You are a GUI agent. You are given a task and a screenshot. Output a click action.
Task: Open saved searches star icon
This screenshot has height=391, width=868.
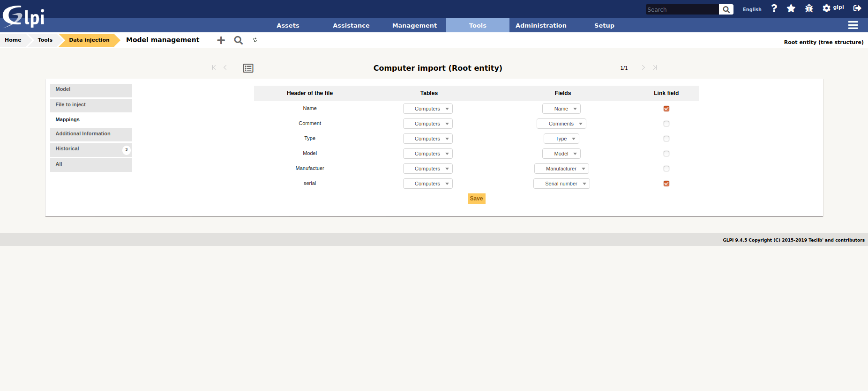point(791,8)
